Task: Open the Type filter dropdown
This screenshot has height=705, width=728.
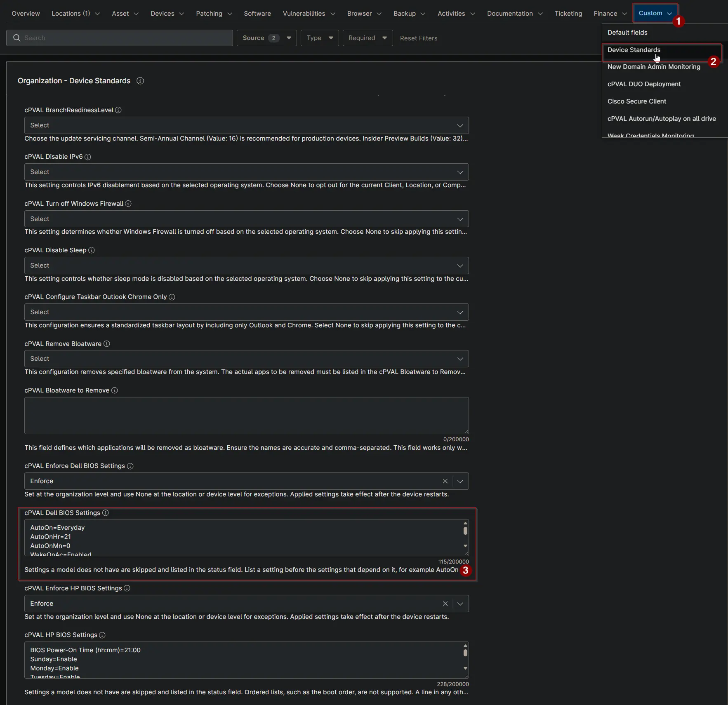Action: [x=320, y=38]
